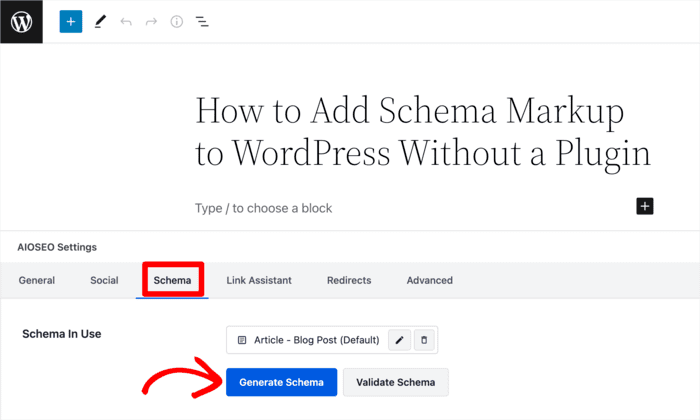Viewport: 700px width, 420px height.
Task: Open the block inserter plus button
Action: (71, 21)
